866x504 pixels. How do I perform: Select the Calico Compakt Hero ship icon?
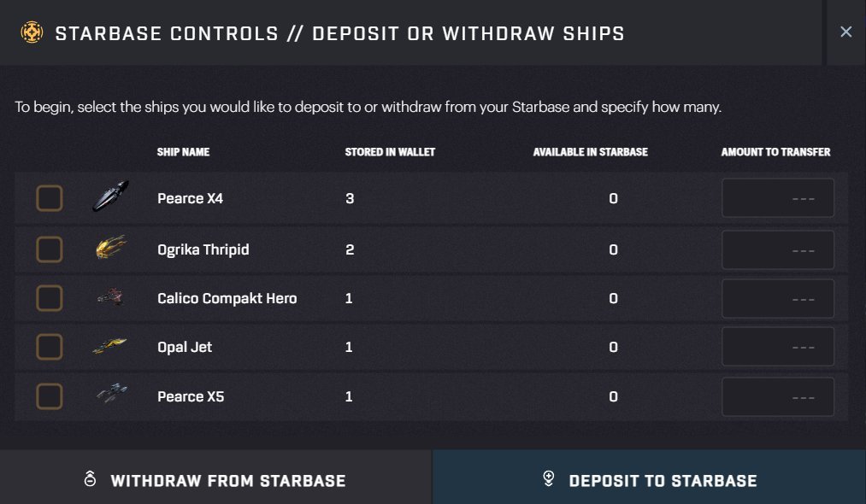[x=113, y=297]
